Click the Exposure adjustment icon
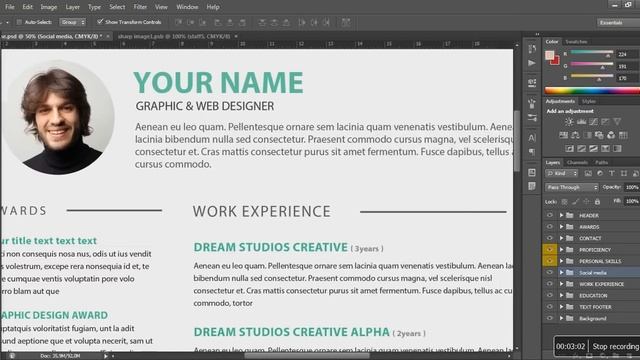The height and width of the screenshot is (360, 640). [605, 122]
